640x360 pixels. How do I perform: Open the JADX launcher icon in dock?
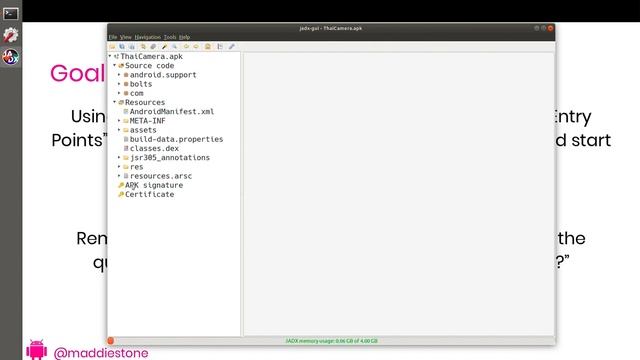coord(11,57)
